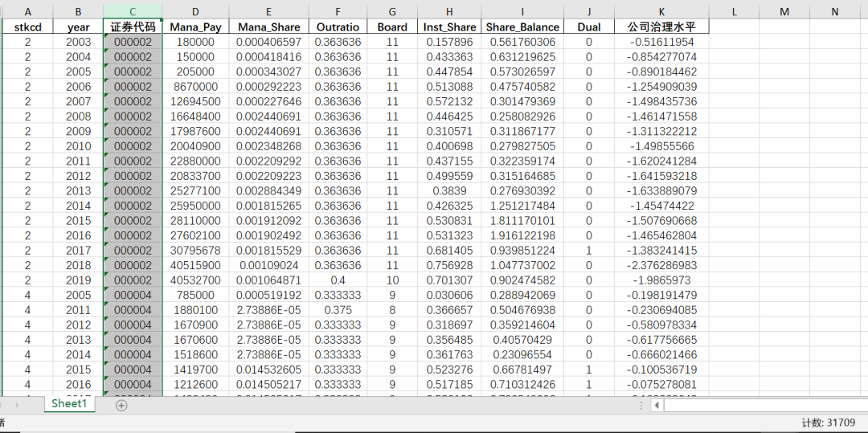Select cell with Mana_Pay value 180000
The height and width of the screenshot is (433, 868).
pyautogui.click(x=195, y=42)
